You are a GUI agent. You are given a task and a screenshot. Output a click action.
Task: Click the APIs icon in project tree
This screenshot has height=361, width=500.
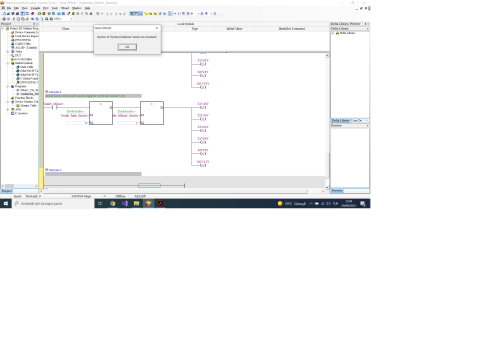[13, 109]
